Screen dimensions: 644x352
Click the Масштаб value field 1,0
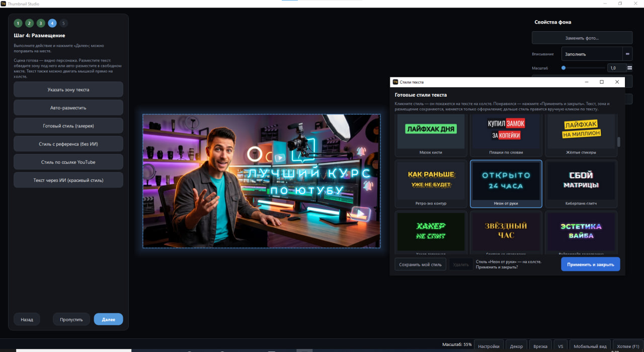click(617, 67)
